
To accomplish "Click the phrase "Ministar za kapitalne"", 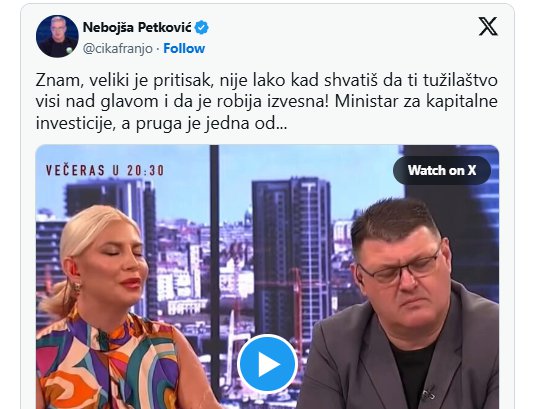I will pyautogui.click(x=416, y=102).
